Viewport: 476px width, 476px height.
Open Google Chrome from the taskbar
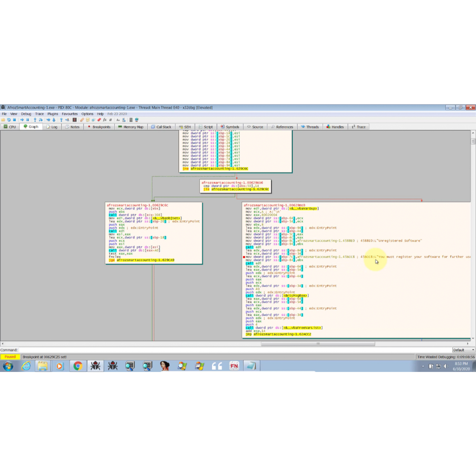pos(78,366)
